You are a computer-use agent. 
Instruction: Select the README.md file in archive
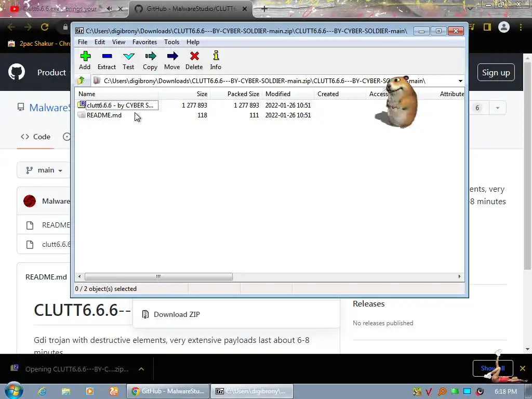[x=100, y=115]
